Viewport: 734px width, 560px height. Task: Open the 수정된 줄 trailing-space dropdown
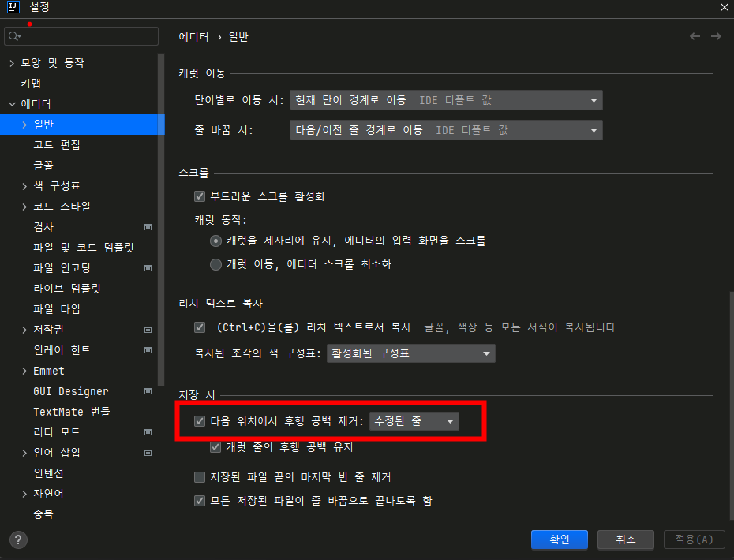tap(414, 422)
